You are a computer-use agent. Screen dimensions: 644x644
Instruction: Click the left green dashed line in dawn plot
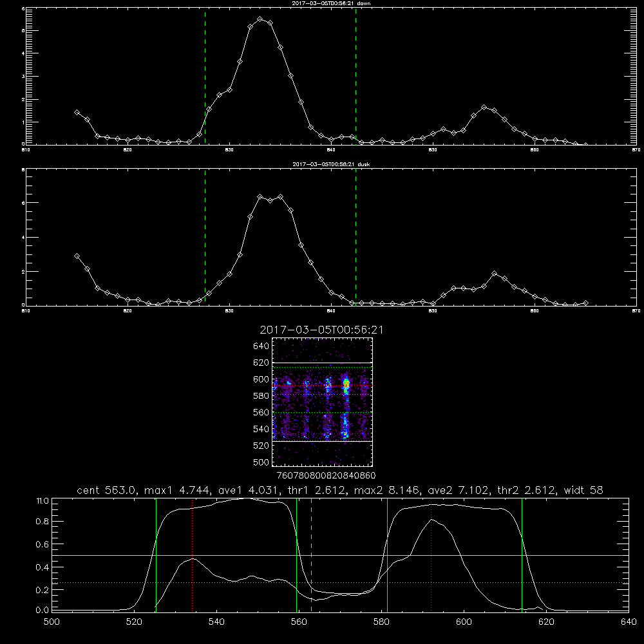coord(205,76)
